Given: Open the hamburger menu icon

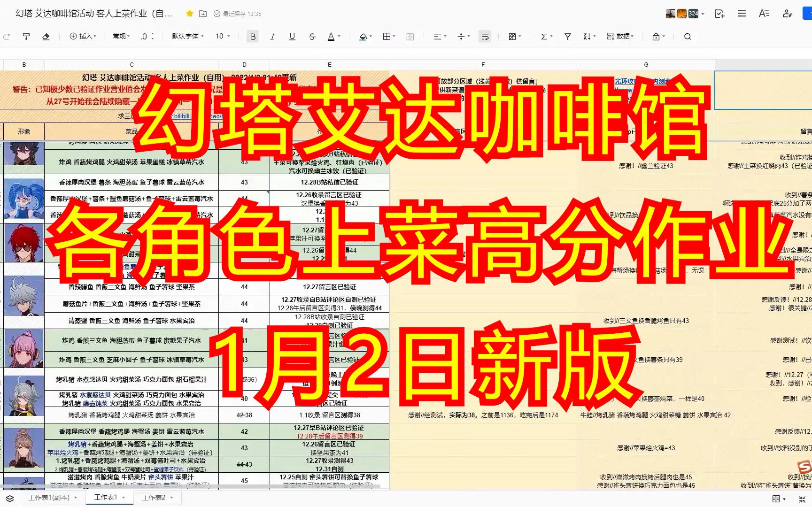Looking at the screenshot, I should coord(742,14).
